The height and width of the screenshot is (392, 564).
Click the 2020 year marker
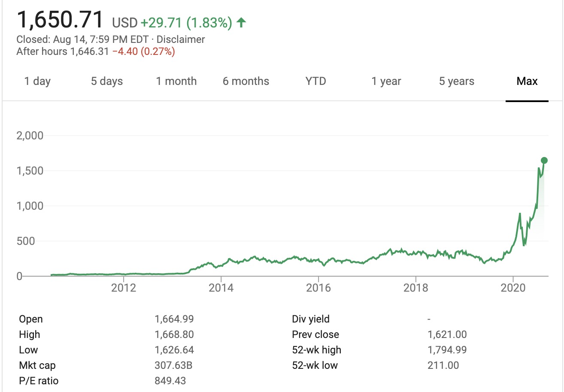click(x=513, y=287)
